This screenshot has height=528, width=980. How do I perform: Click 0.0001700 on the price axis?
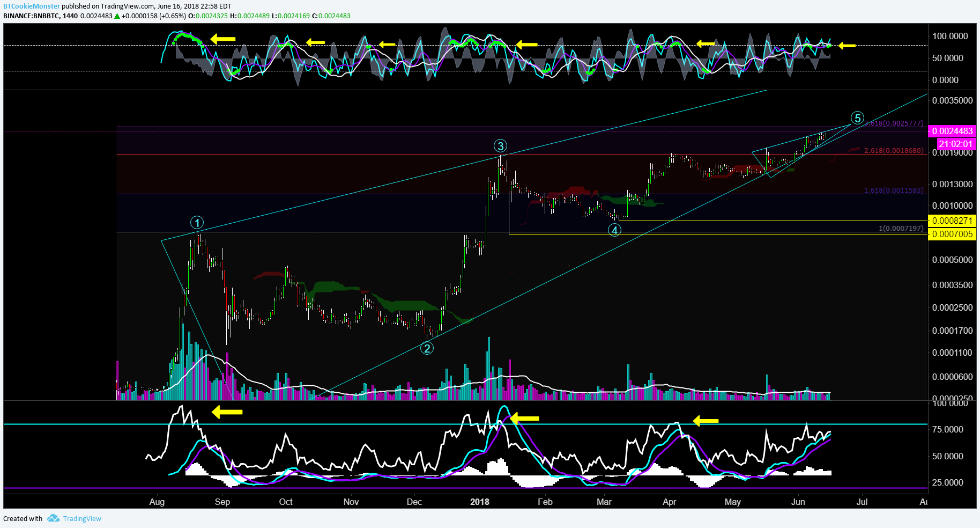(953, 331)
